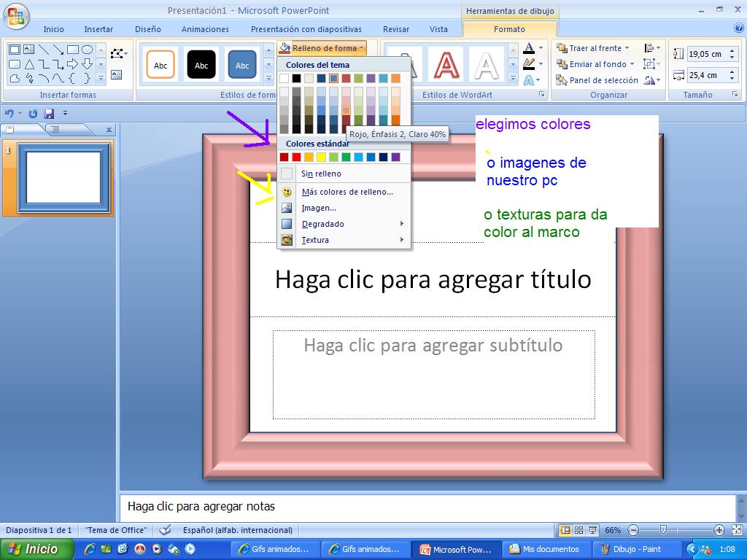Screen dimensions: 747x560
Task: Open the Insertar ribbon tab
Action: coord(98,29)
